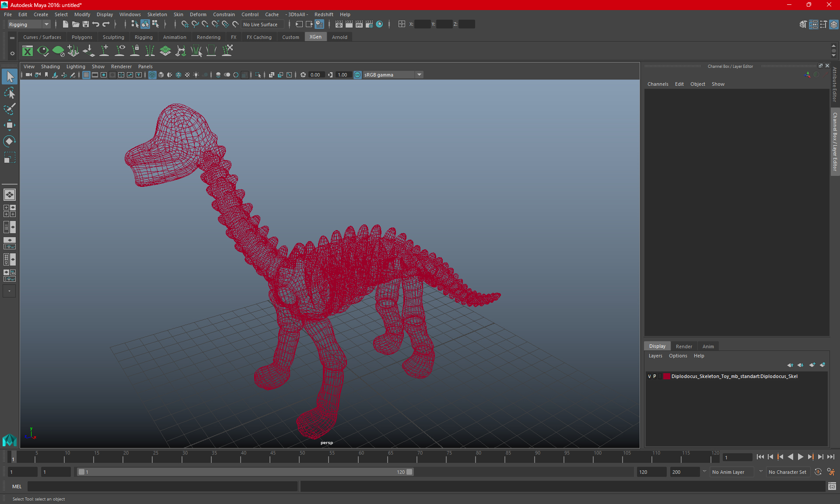The width and height of the screenshot is (840, 504).
Task: Toggle Channel Box panel icon
Action: (x=834, y=24)
